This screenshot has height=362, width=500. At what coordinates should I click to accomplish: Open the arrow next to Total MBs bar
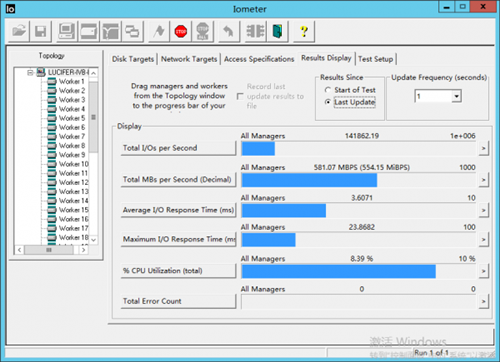483,180
